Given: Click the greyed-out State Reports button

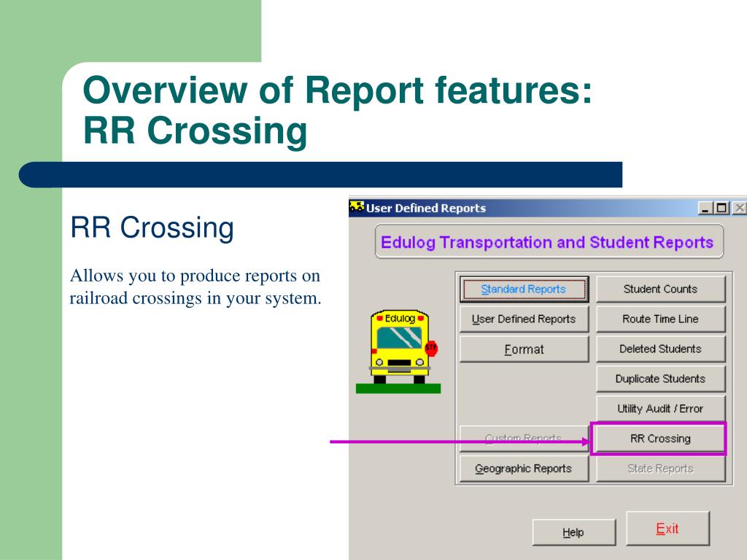Looking at the screenshot, I should 661,469.
